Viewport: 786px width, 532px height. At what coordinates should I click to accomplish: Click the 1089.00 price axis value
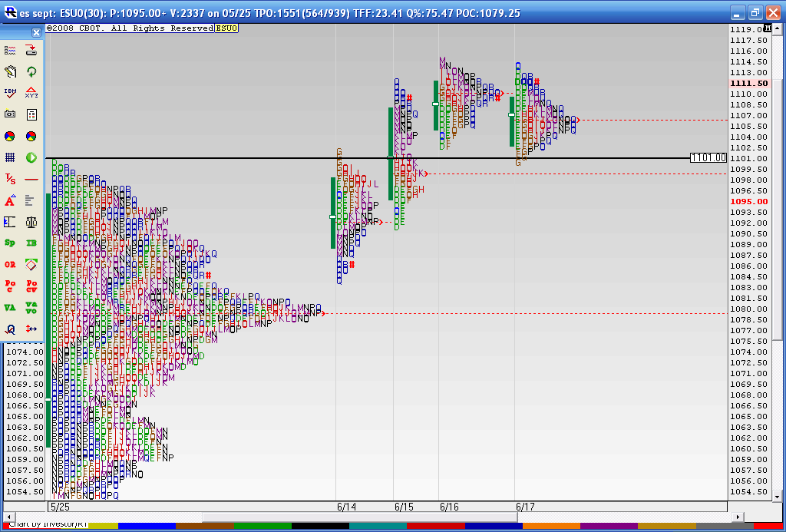click(x=749, y=245)
